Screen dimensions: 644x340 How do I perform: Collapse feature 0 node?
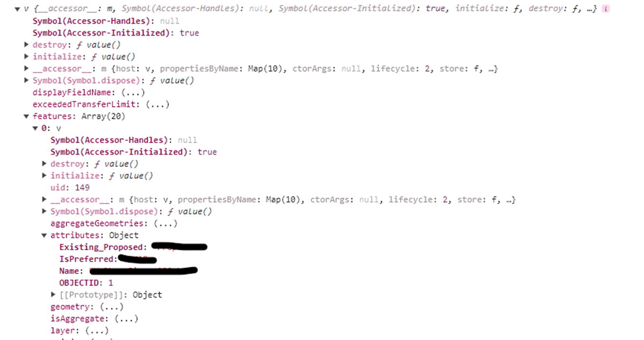point(35,128)
